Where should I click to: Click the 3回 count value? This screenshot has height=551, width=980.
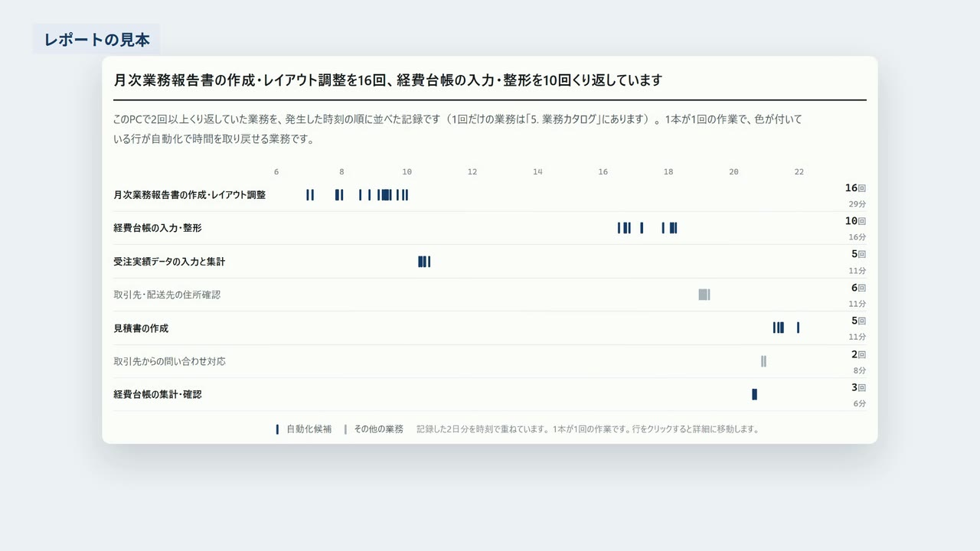tap(858, 388)
